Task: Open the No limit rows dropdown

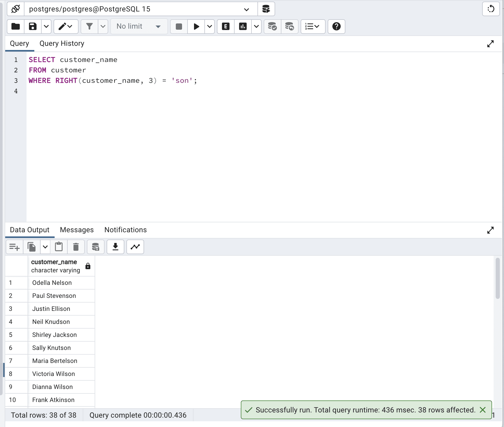Action: 139,26
